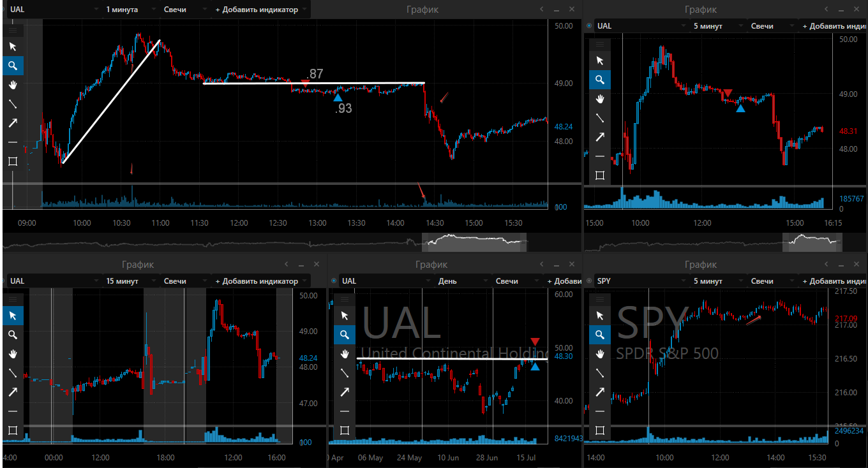The height and width of the screenshot is (468, 868).
Task: Click График title of top-right UAL 5 минут panel
Action: [x=700, y=10]
